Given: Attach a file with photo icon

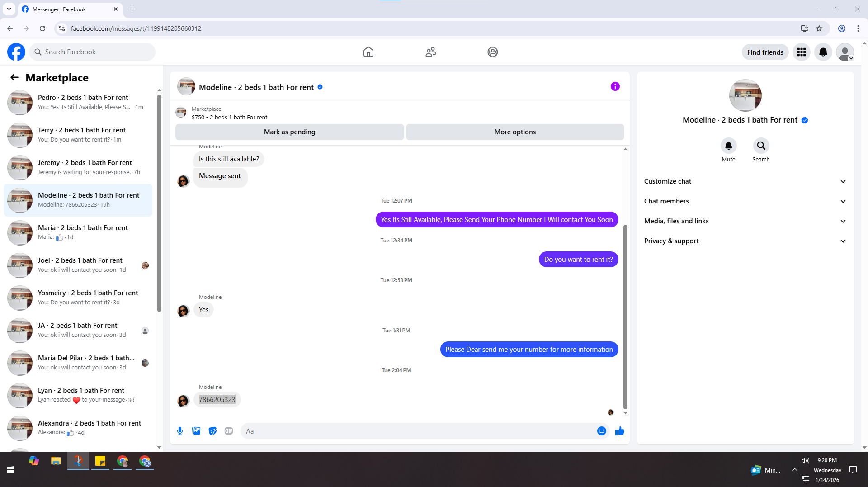Looking at the screenshot, I should point(196,431).
